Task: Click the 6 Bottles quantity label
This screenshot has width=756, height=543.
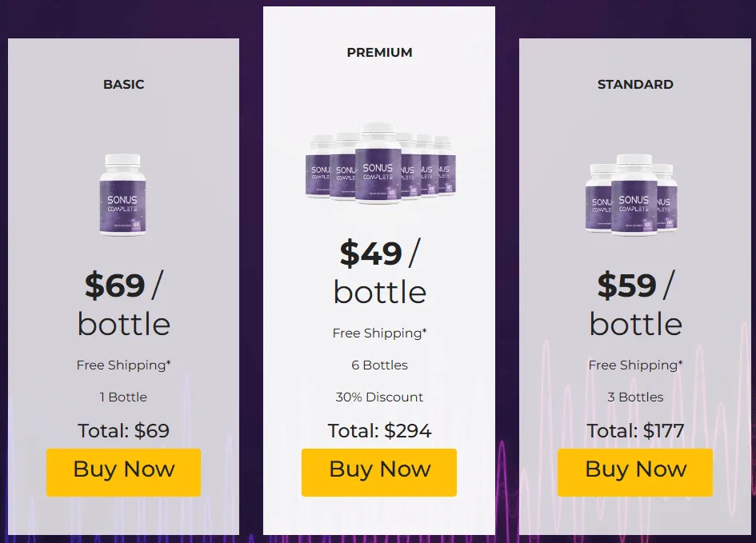Action: (x=378, y=365)
